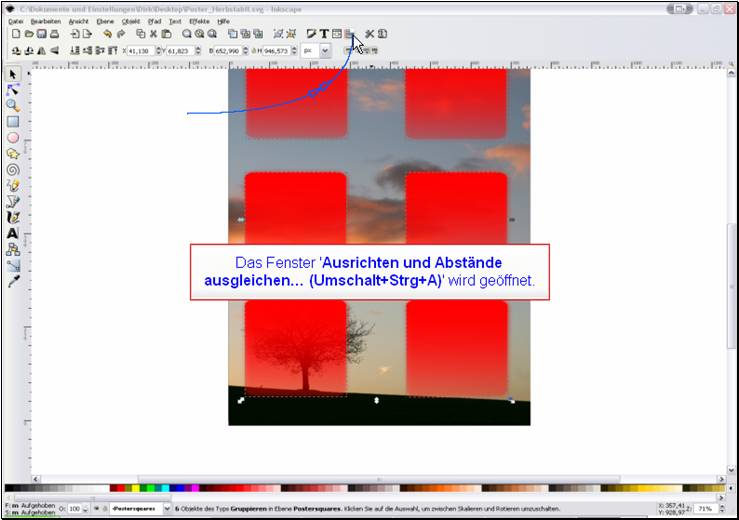Click into the X coordinate field

pyautogui.click(x=139, y=50)
